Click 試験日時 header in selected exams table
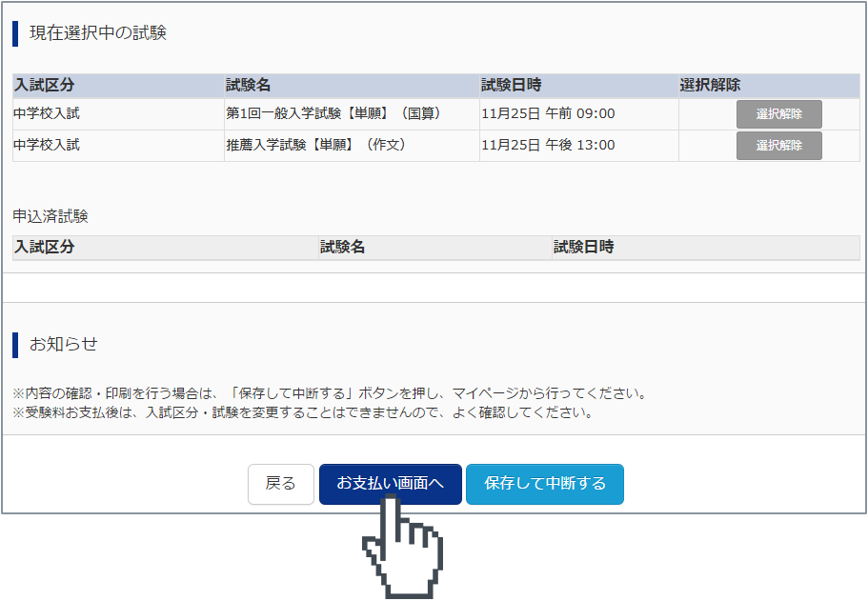 (x=512, y=85)
